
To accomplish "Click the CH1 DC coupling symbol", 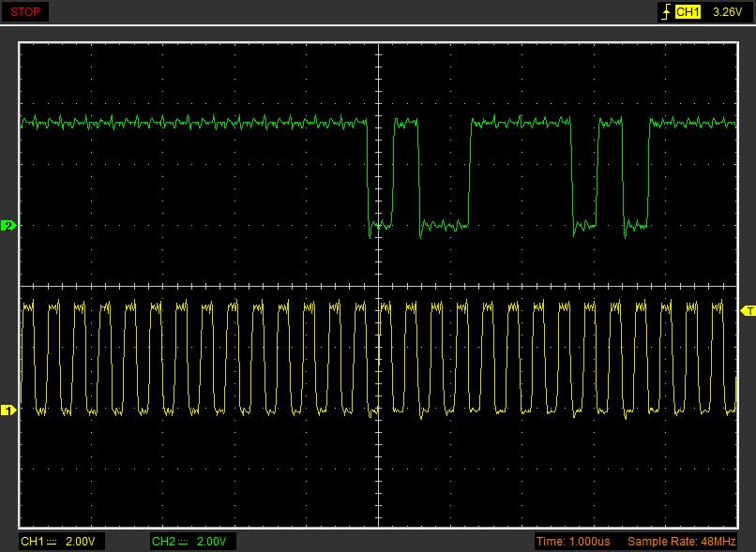I will click(x=53, y=542).
